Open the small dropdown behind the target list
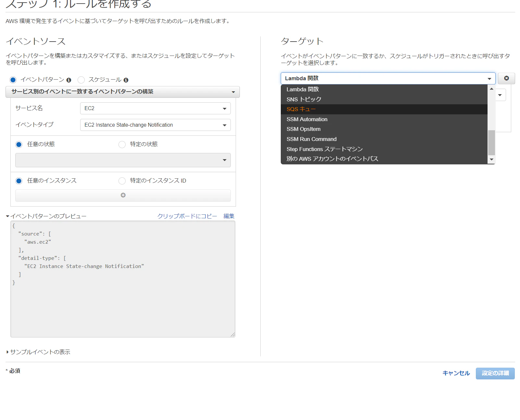The width and height of the screenshot is (520, 420). point(500,95)
